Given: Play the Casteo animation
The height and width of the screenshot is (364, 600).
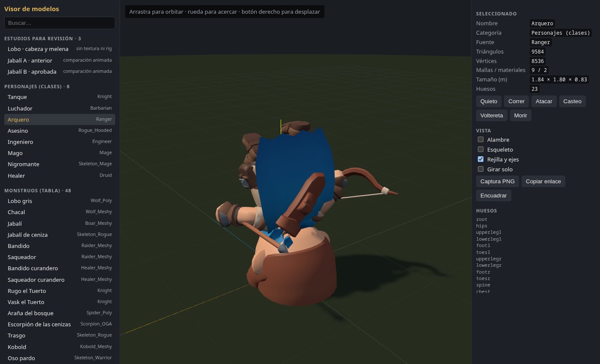Looking at the screenshot, I should [x=573, y=101].
